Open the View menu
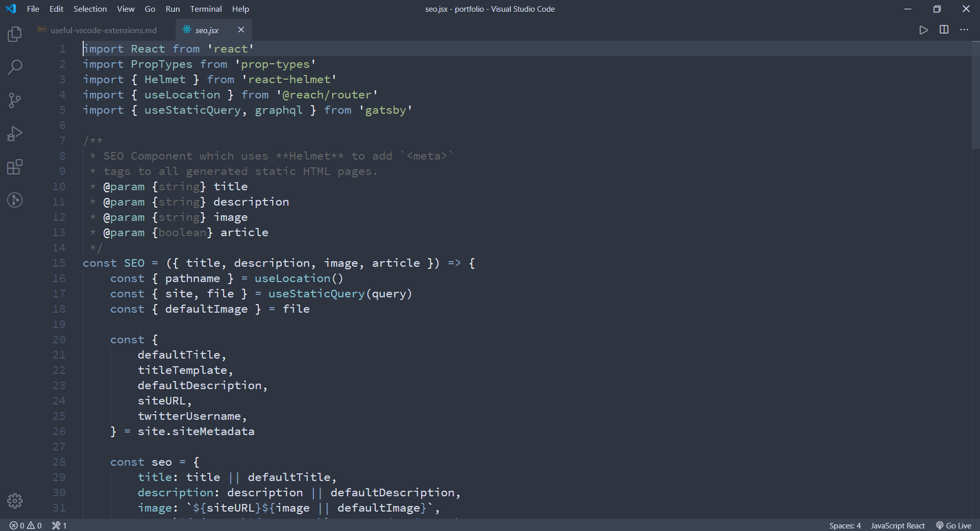The image size is (980, 531). coord(125,9)
